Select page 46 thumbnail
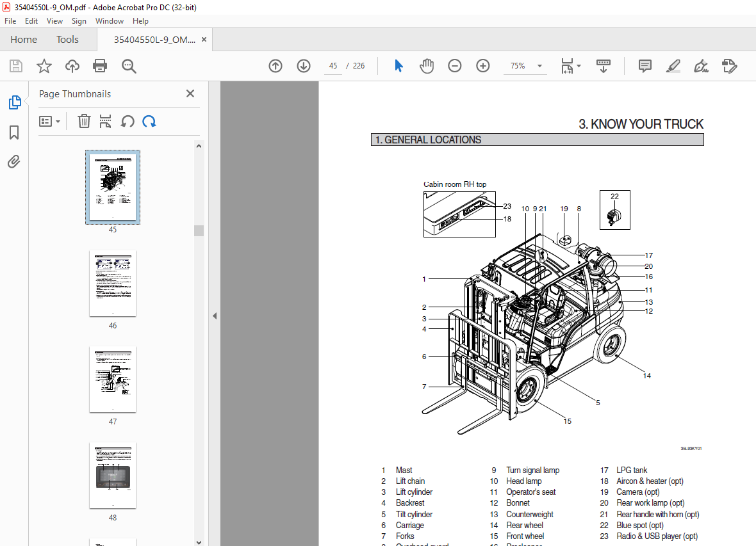This screenshot has width=756, height=546. [113, 284]
